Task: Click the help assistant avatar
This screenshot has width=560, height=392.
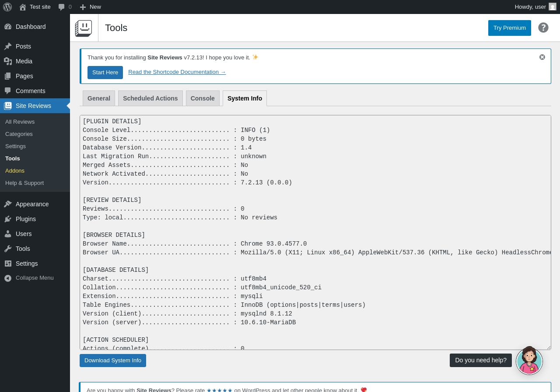Action: 529,361
